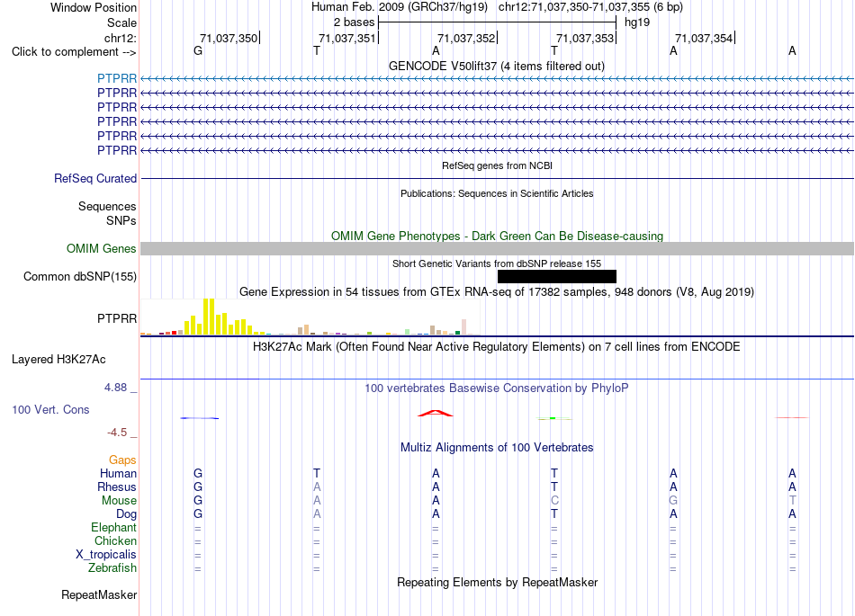Click the 'Click to complement -->' label
Image resolution: width=855 pixels, height=616 pixels.
[74, 52]
